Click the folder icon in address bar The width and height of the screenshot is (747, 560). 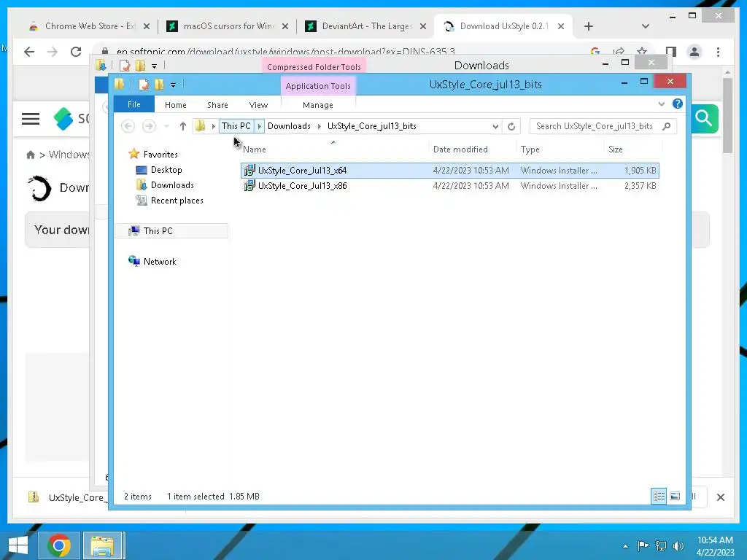(201, 125)
